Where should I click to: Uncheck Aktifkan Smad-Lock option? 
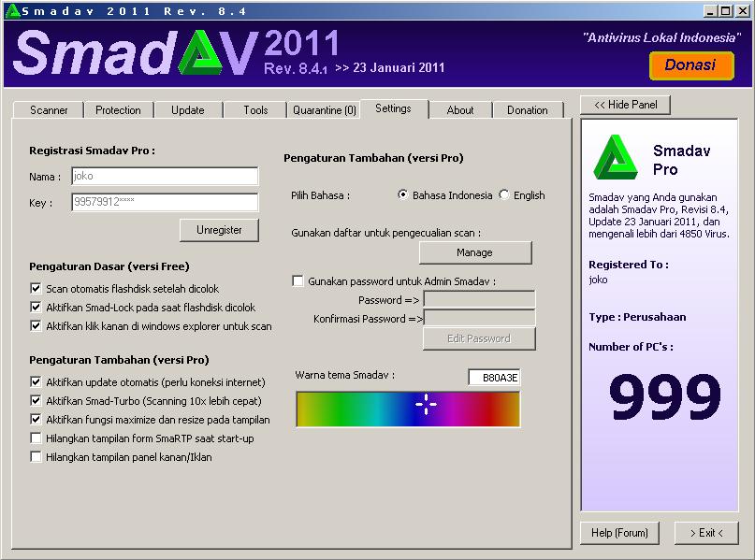(36, 307)
